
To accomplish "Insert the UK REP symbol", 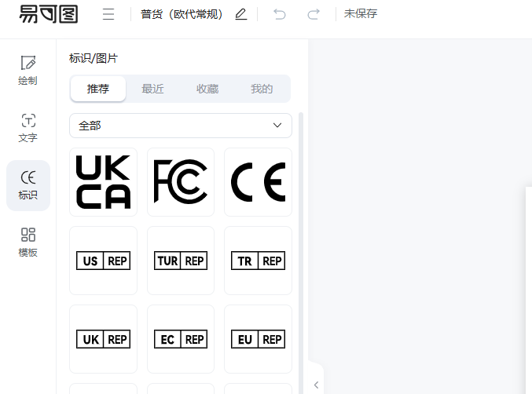I will [x=103, y=339].
